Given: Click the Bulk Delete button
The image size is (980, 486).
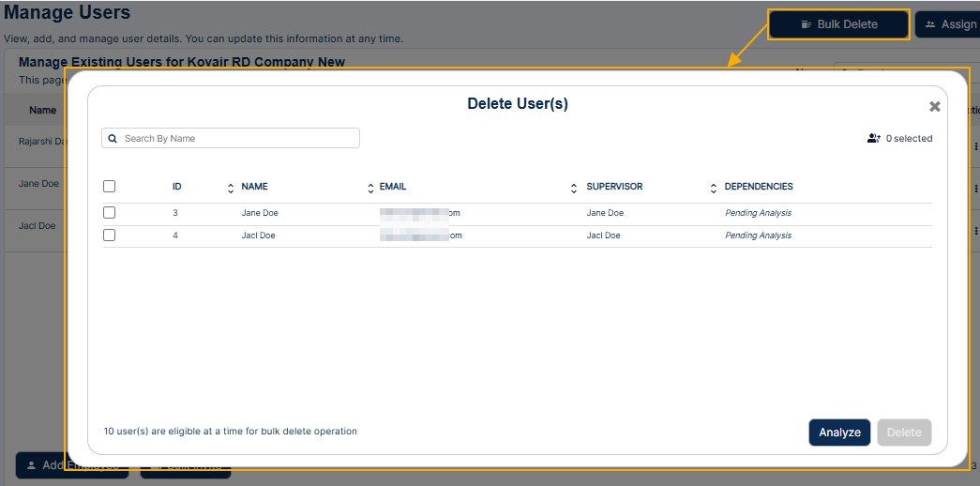Looking at the screenshot, I should point(838,24).
